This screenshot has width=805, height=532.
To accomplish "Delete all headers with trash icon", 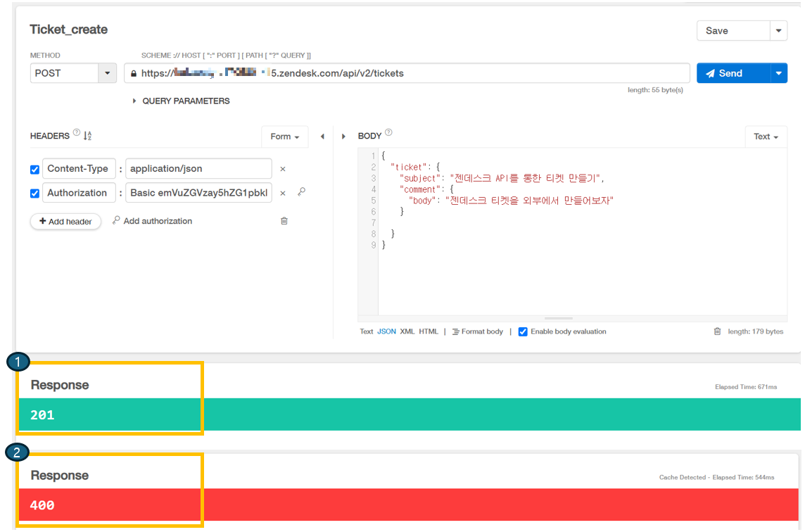I will 284,221.
